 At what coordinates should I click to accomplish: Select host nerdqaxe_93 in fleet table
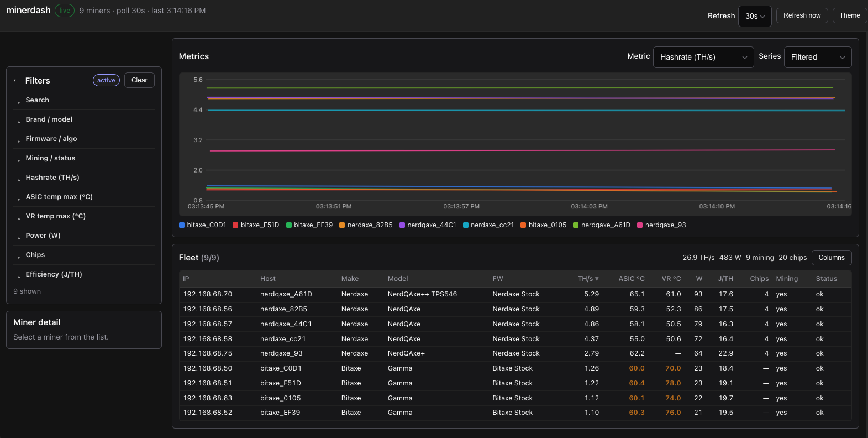point(281,353)
